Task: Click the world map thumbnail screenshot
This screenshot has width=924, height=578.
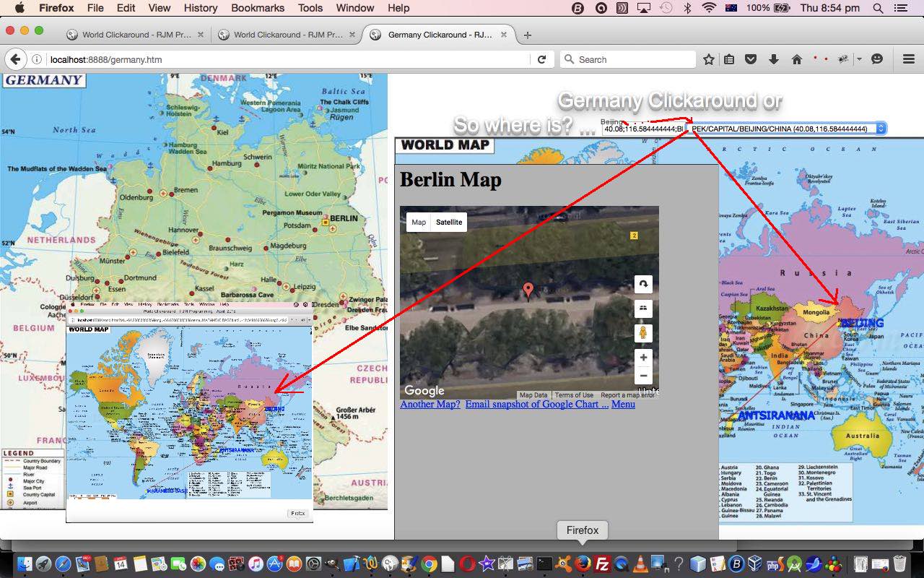Action: point(189,412)
